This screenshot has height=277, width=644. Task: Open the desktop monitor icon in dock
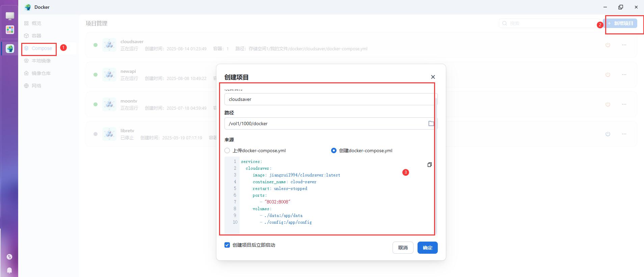10,16
